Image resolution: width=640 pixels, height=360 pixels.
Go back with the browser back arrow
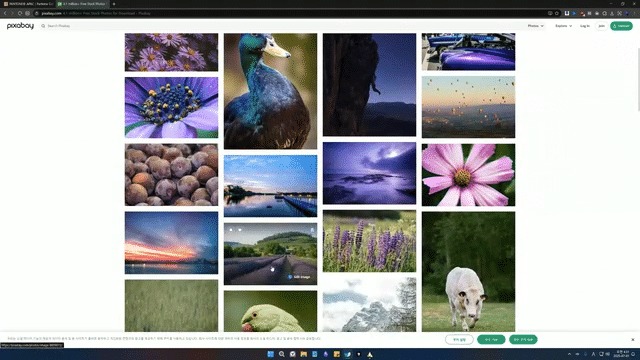coord(5,13)
